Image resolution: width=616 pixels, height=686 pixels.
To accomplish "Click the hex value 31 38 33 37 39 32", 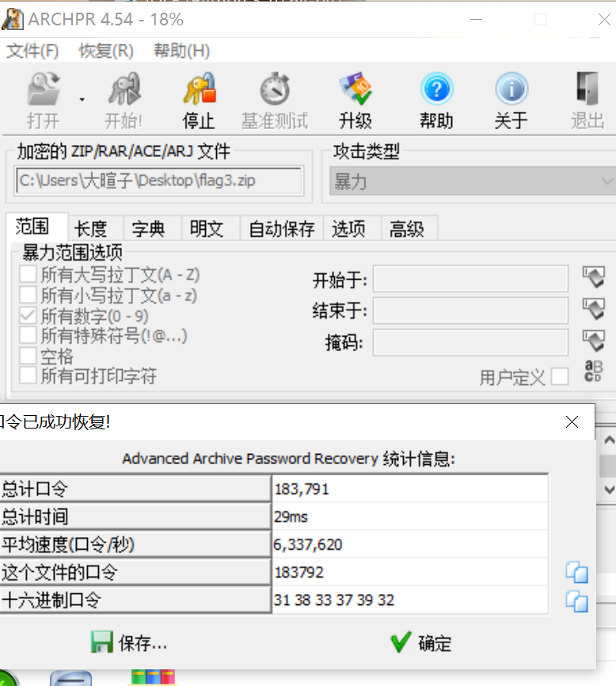I will [334, 600].
